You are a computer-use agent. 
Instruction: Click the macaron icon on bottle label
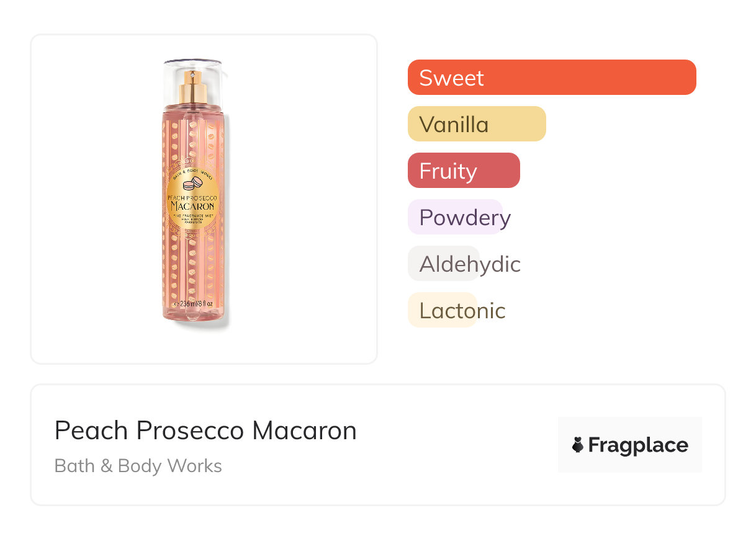coord(192,183)
